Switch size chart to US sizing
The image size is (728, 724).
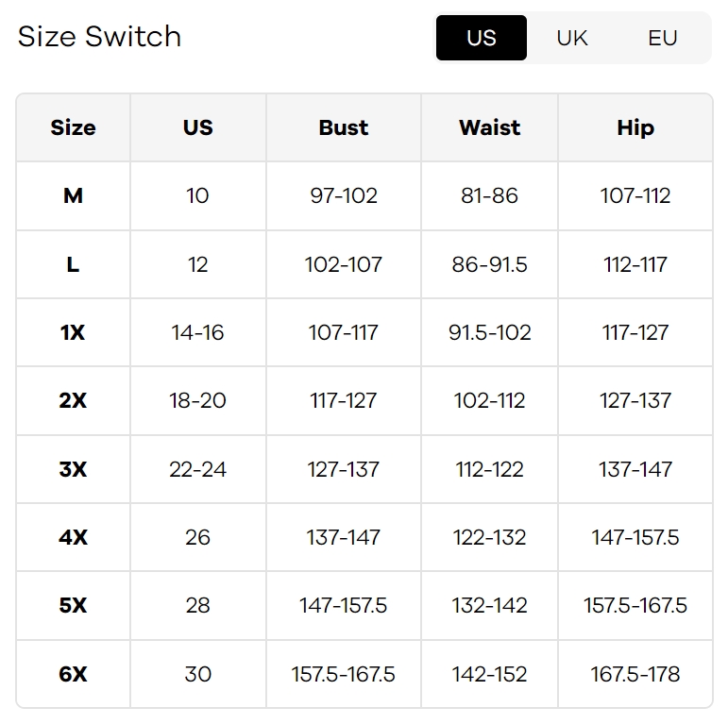(481, 38)
